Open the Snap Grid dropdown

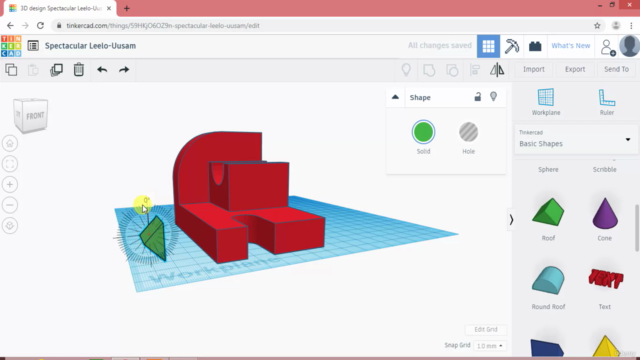click(x=489, y=346)
